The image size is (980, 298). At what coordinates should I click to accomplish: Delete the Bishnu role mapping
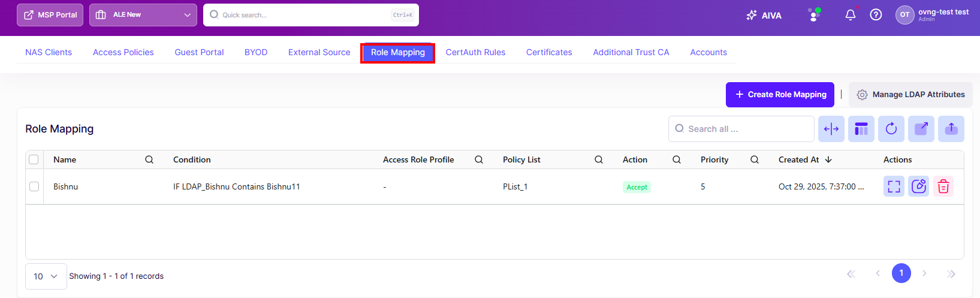[x=943, y=186]
